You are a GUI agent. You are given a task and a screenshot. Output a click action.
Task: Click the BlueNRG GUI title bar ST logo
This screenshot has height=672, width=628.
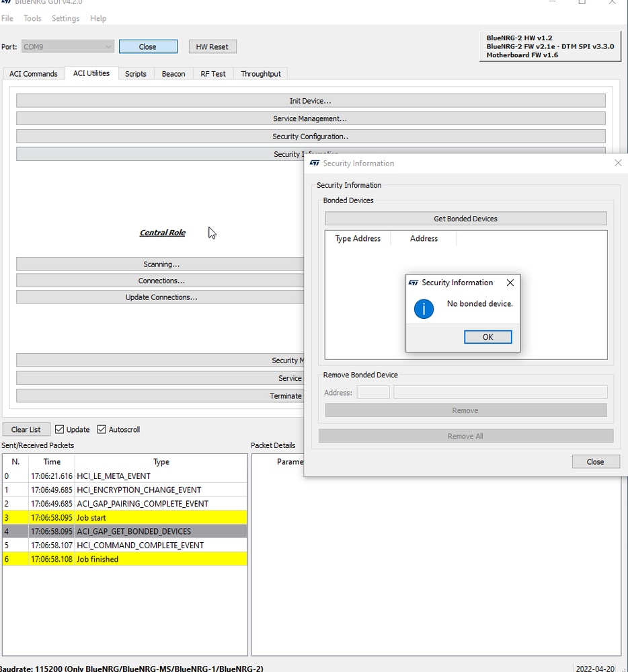[5, 2]
